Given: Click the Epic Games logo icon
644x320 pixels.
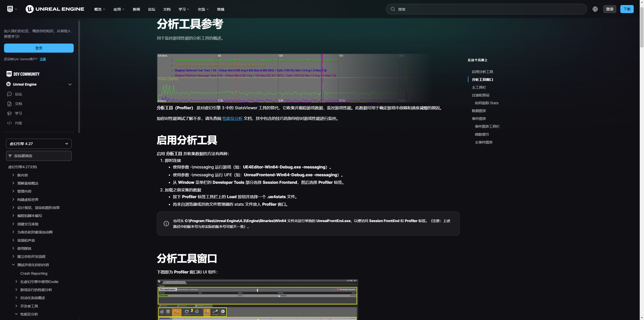Looking at the screenshot, I should coord(10,9).
